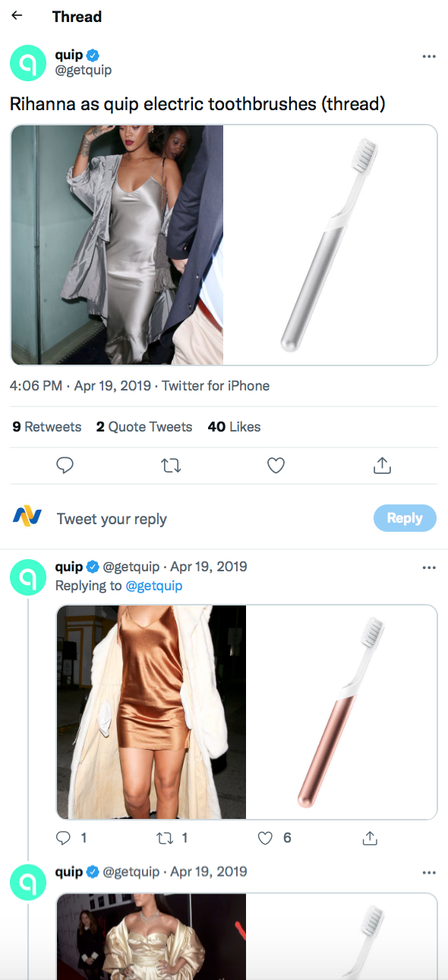Retweet the copper toothbrush reply
The image size is (448, 980).
pos(166,838)
